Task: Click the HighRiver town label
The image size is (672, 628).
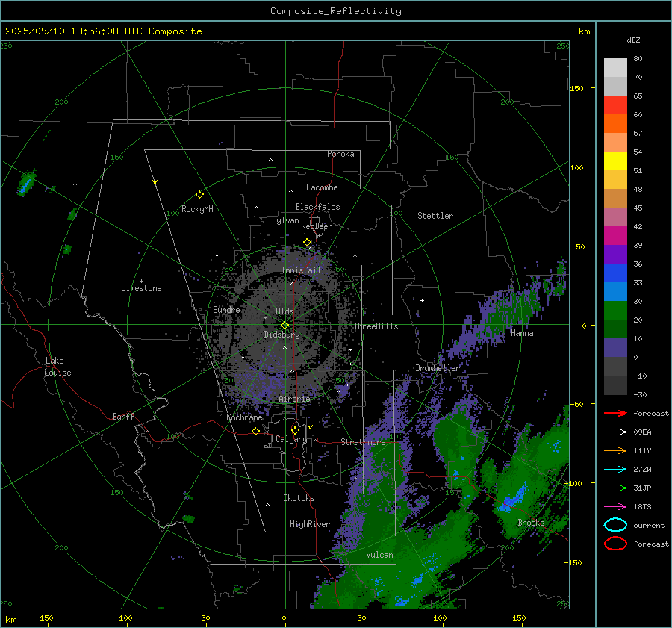Action: pyautogui.click(x=310, y=524)
